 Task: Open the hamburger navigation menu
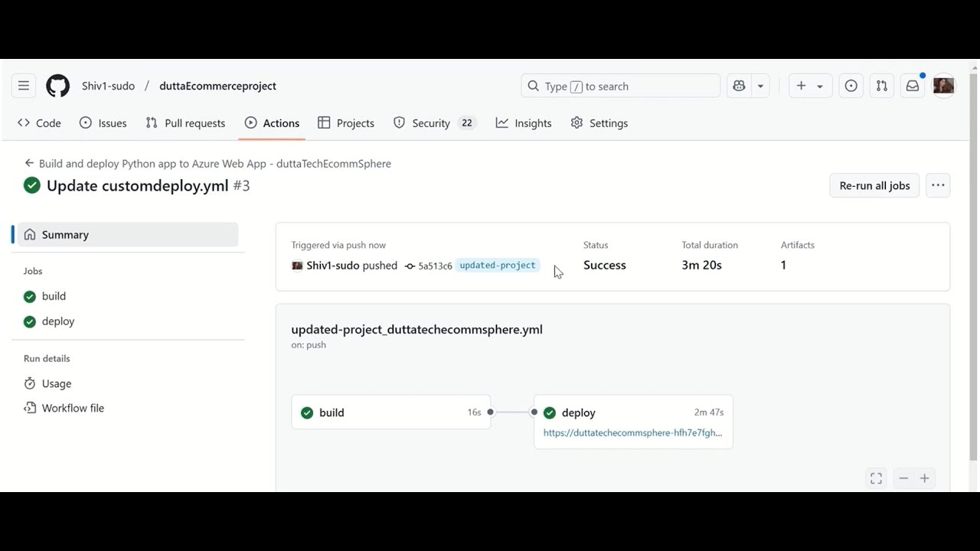click(24, 86)
